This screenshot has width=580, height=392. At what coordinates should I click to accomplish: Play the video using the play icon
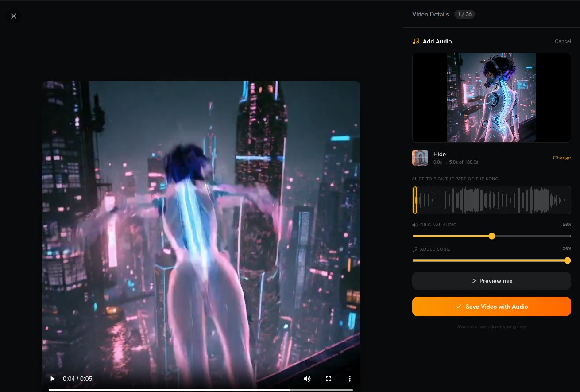53,379
